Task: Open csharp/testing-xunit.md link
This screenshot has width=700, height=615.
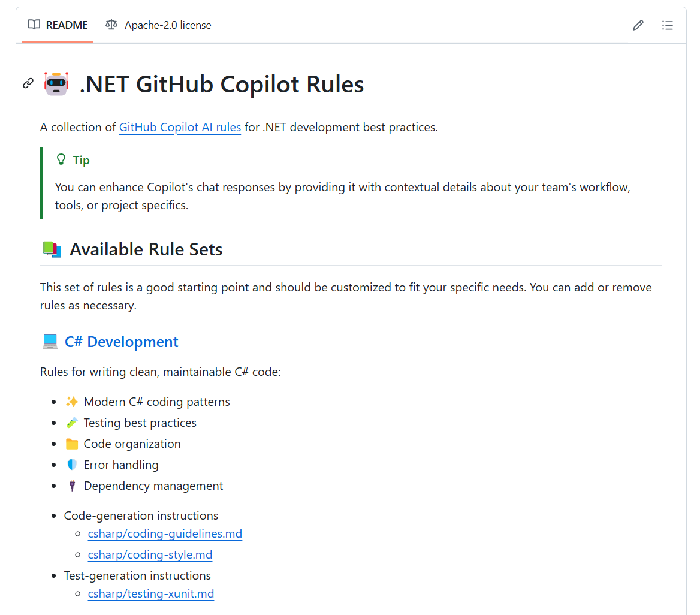Action: (x=151, y=593)
